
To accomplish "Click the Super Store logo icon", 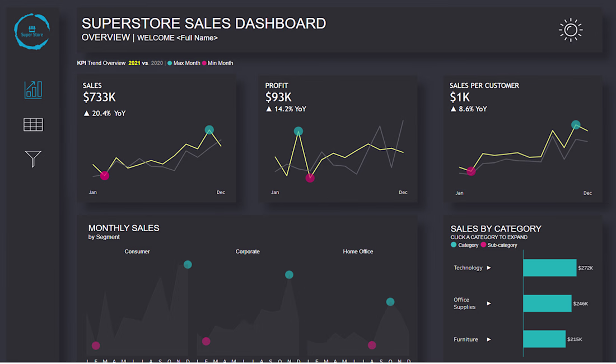I will tap(32, 31).
